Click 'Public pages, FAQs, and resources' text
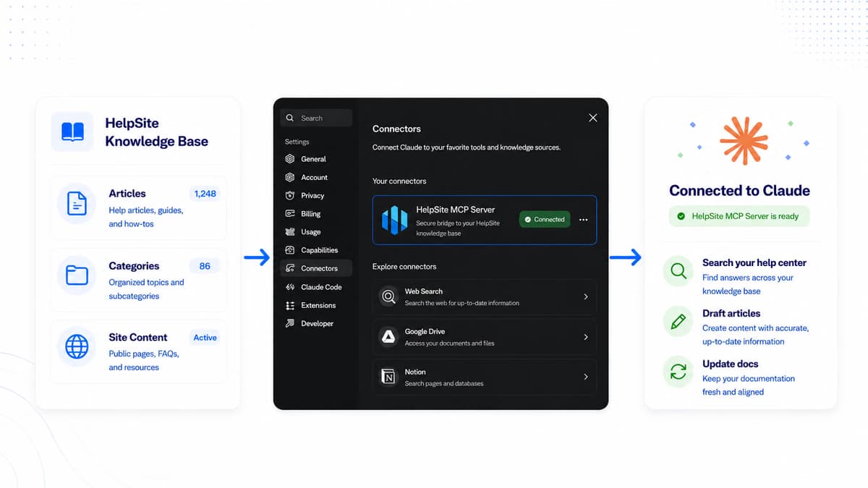Viewport: 868px width, 488px height. pyautogui.click(x=144, y=361)
